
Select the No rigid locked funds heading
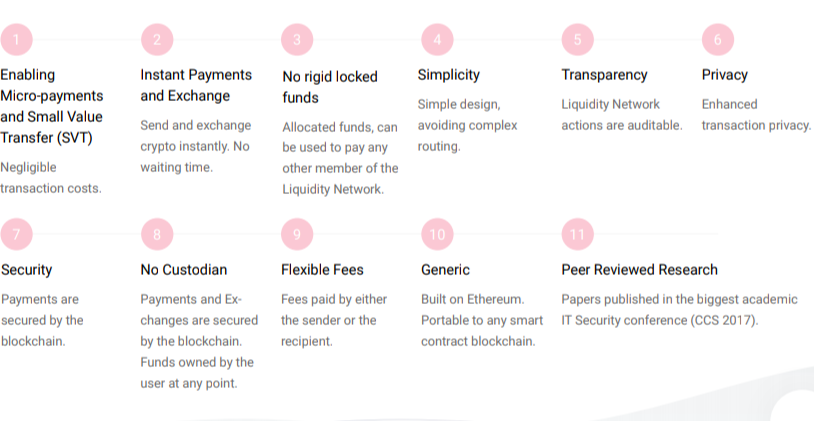pos(329,86)
